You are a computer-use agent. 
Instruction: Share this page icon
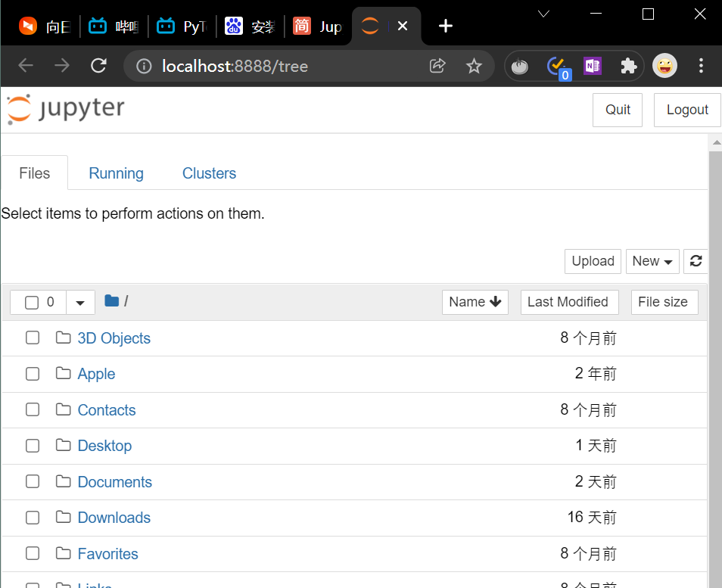click(437, 66)
